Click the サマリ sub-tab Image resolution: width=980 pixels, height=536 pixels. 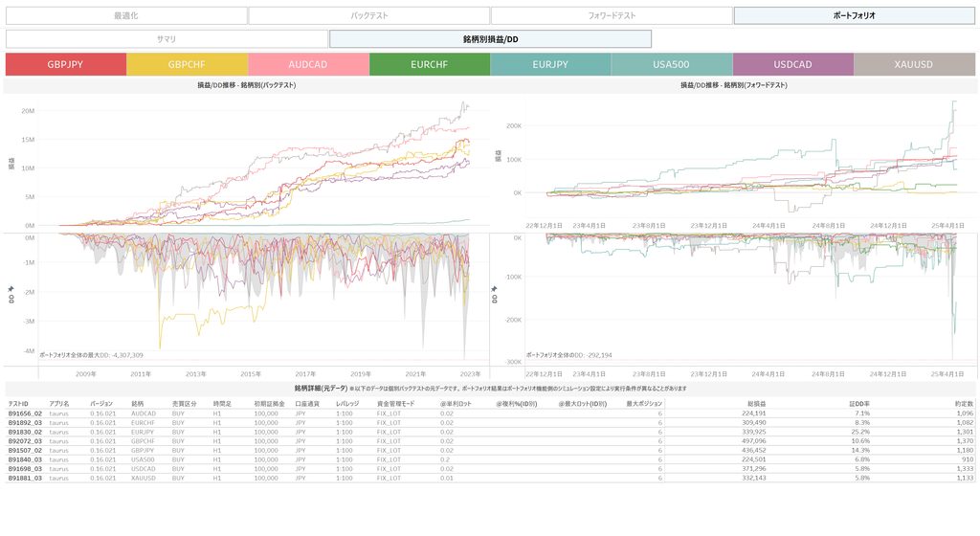click(167, 39)
